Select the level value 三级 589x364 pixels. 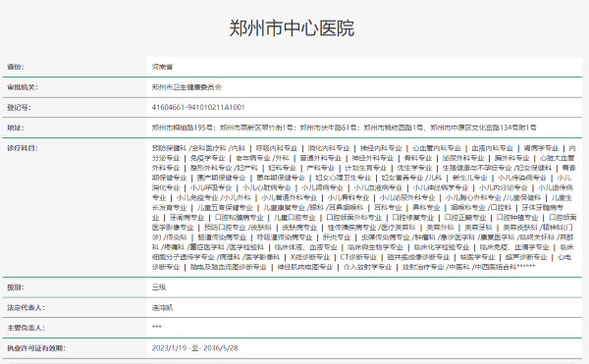(159, 287)
